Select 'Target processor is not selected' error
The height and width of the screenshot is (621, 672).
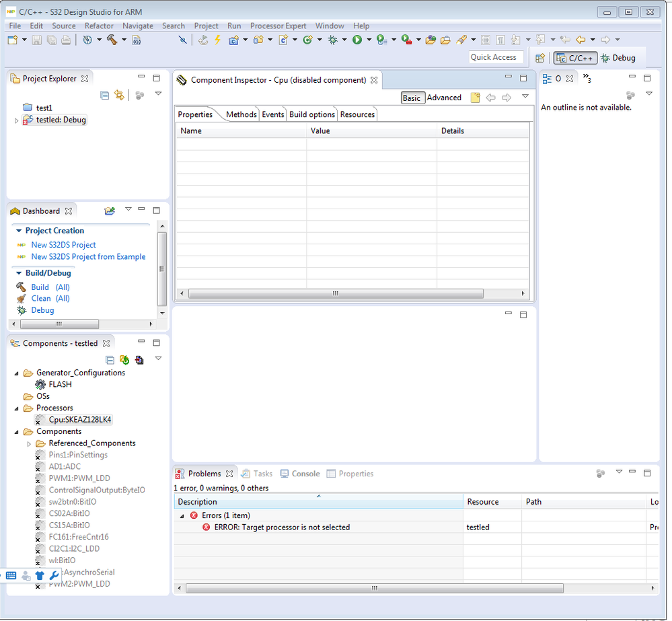tap(282, 527)
